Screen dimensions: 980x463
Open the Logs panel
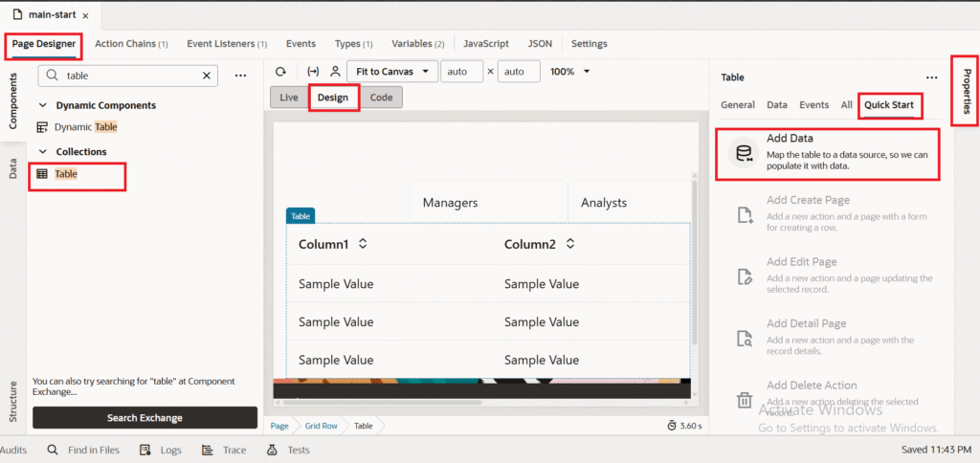[161, 450]
